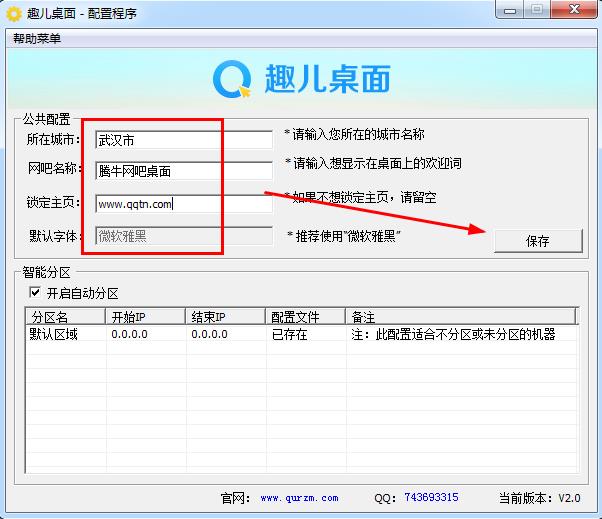602x519 pixels.
Task: Focus the 所在城市 input field
Action: click(x=183, y=139)
